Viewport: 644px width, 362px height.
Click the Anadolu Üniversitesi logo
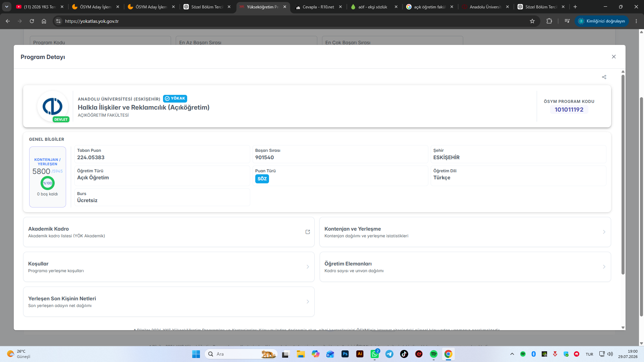53,106
